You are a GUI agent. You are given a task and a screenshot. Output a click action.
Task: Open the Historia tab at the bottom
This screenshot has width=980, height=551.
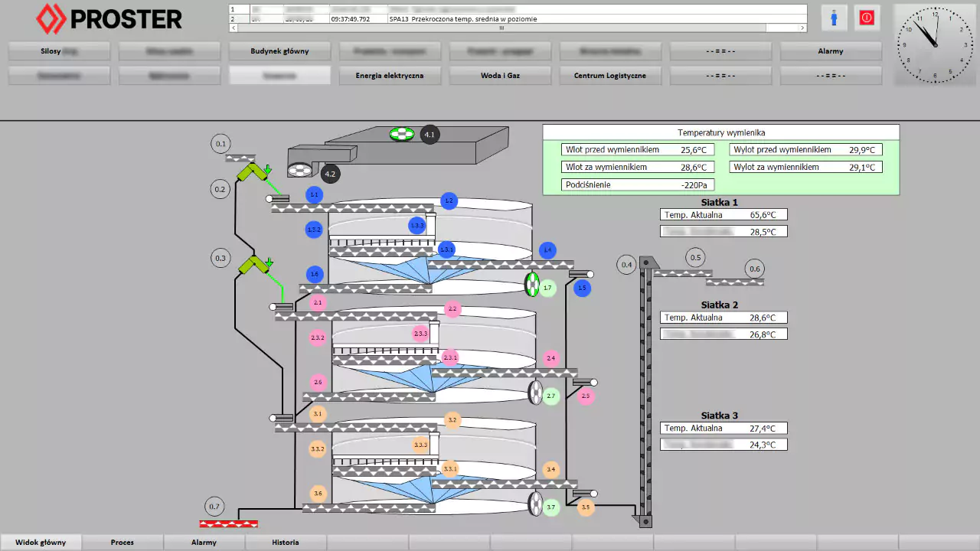(286, 543)
